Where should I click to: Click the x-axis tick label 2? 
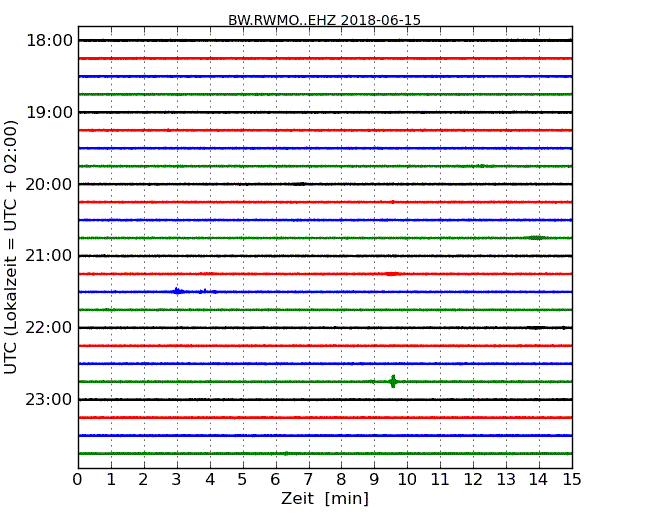pos(143,480)
